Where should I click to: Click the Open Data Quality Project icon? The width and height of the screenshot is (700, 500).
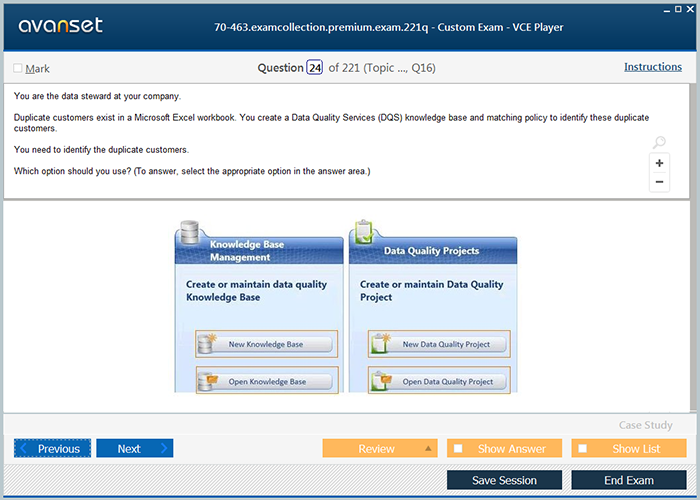[x=380, y=381]
